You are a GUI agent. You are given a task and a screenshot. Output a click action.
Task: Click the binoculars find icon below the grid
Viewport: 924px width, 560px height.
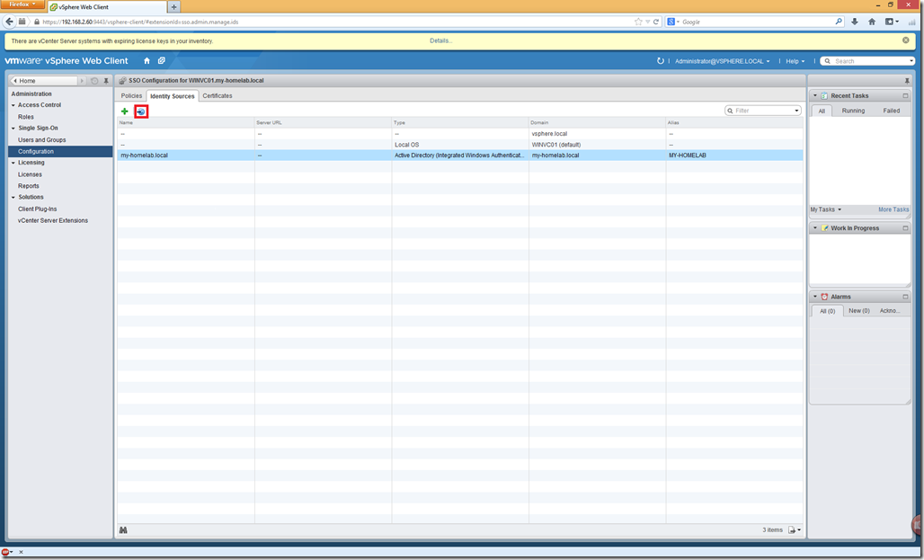tap(123, 530)
